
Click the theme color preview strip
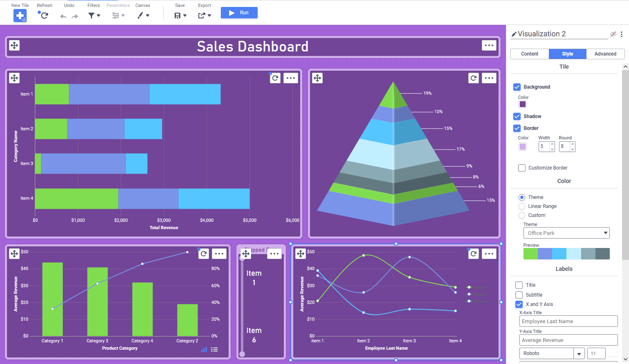point(566,254)
